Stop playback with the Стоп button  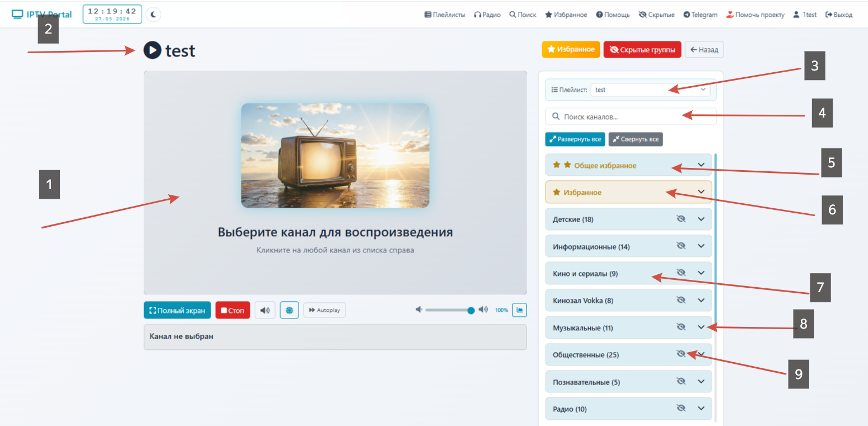click(x=233, y=310)
